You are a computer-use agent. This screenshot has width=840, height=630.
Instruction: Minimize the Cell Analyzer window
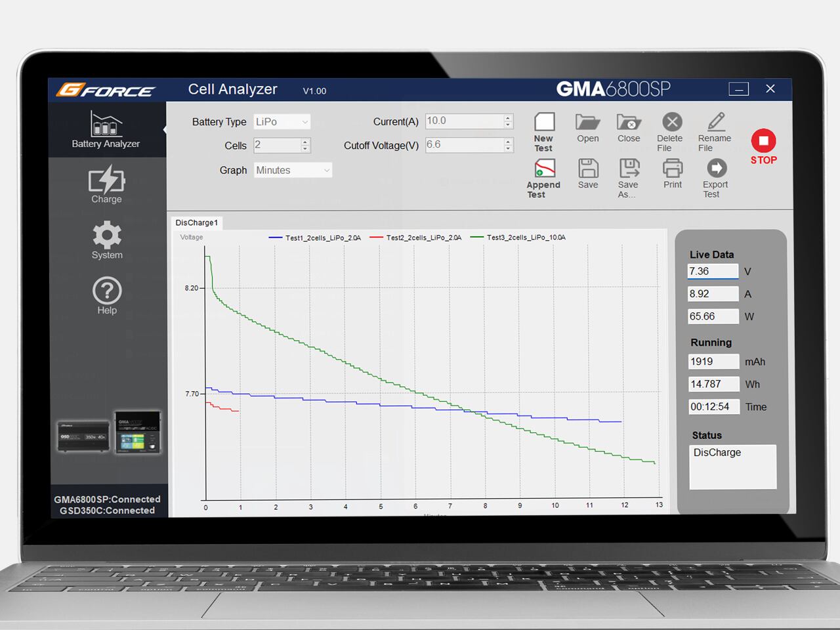[739, 89]
